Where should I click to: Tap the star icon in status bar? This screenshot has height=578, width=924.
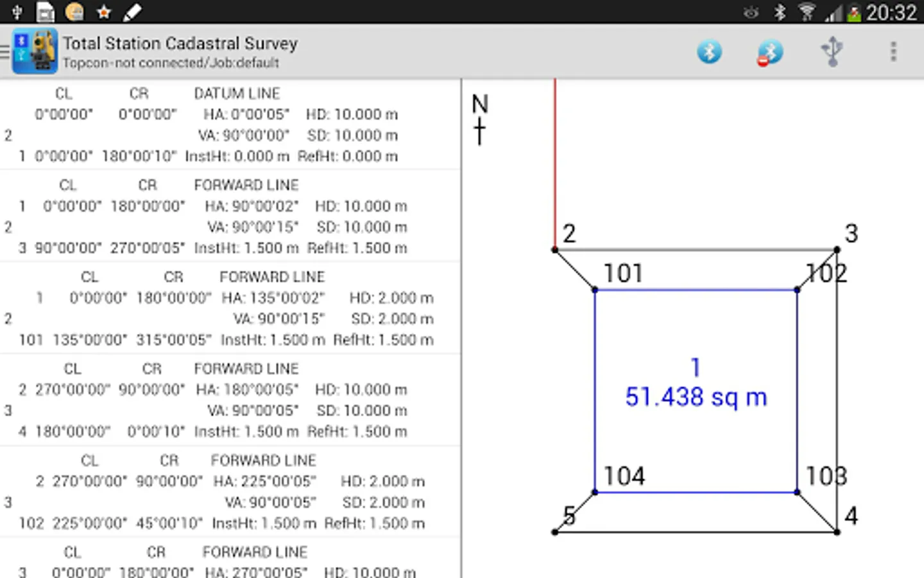click(x=103, y=12)
